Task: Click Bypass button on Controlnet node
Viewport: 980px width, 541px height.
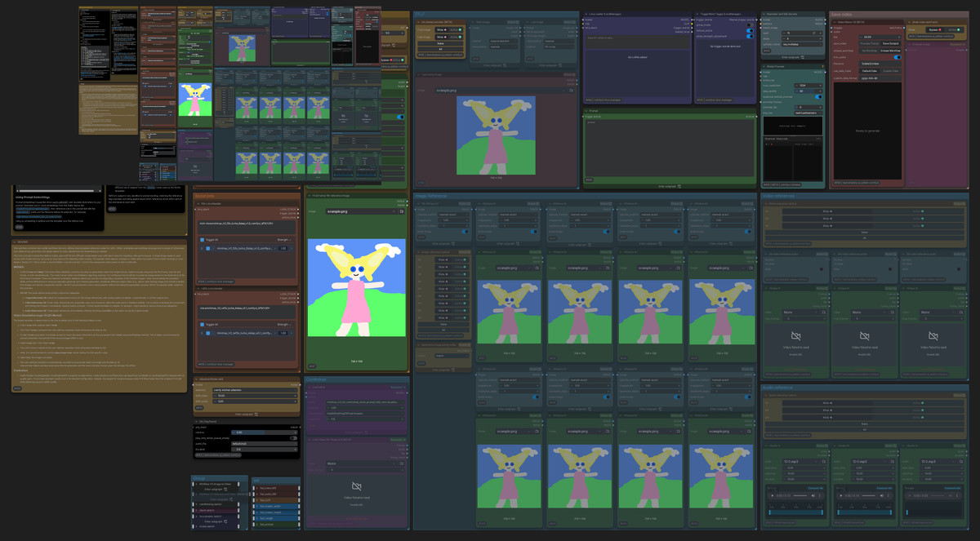Action: (397, 387)
